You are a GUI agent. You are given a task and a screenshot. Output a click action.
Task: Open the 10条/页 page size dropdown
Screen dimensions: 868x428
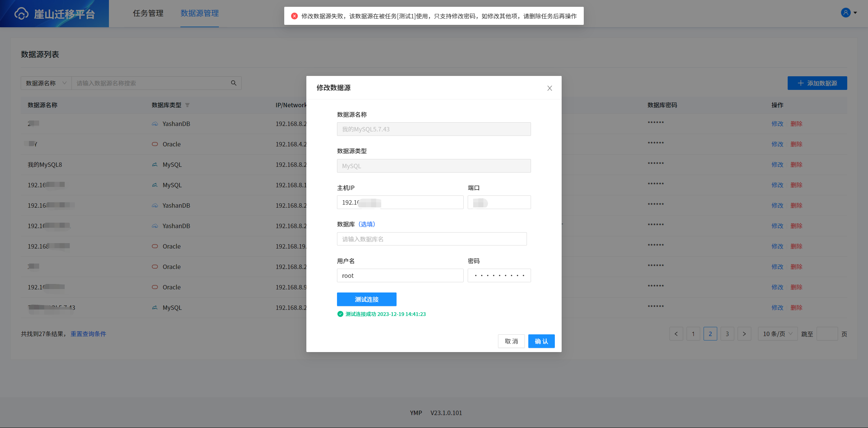click(x=777, y=334)
